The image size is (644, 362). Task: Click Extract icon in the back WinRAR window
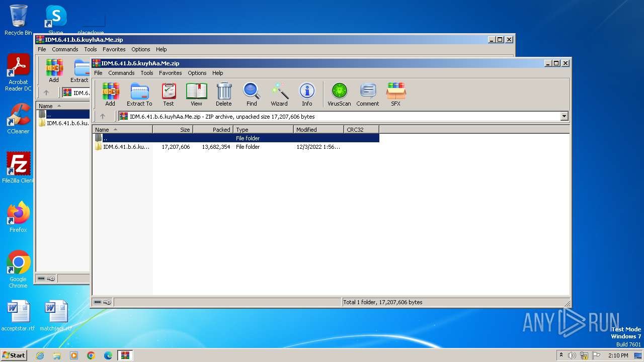[x=80, y=71]
